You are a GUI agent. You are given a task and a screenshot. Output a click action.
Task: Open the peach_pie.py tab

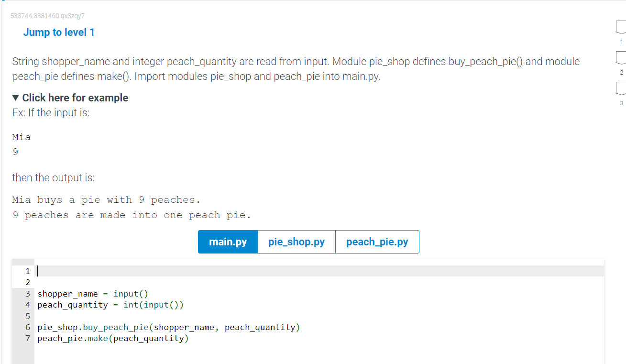coord(377,242)
